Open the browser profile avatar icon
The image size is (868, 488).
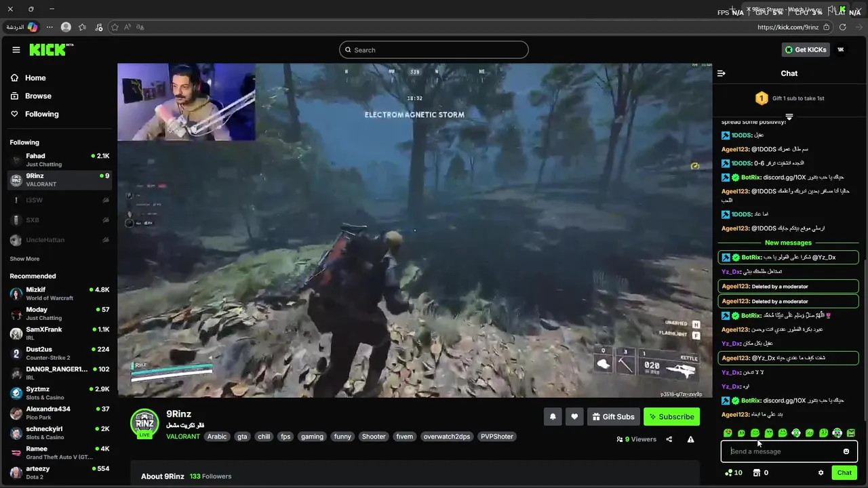(x=66, y=27)
